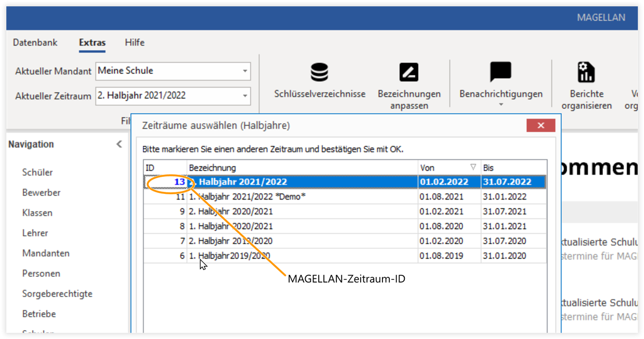Screen dimensions: 644x339
Task: Switch to the Extras tab
Action: (x=92, y=43)
